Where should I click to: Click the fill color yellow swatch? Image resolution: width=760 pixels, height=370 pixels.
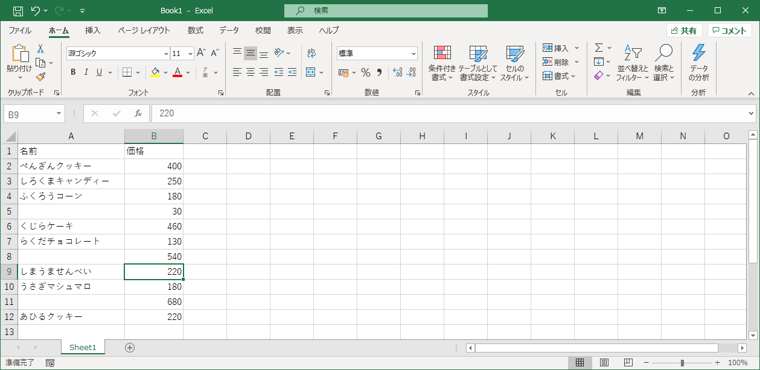pyautogui.click(x=155, y=72)
